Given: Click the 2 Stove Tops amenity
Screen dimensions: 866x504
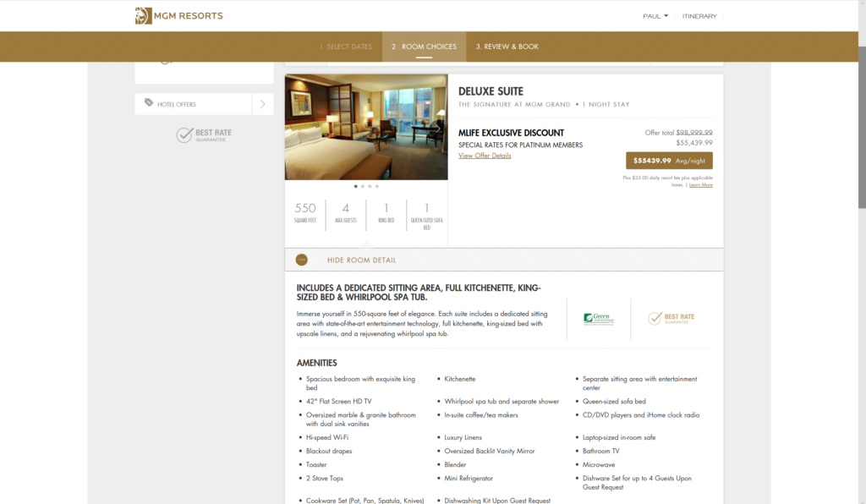Looking at the screenshot, I should coord(324,479).
